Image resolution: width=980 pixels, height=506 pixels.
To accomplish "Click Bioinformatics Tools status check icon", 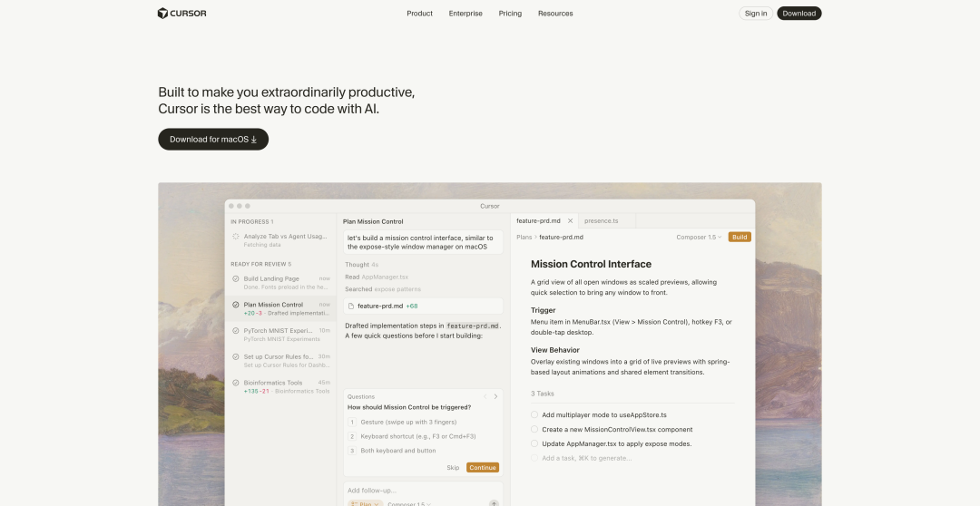I will 236,384.
